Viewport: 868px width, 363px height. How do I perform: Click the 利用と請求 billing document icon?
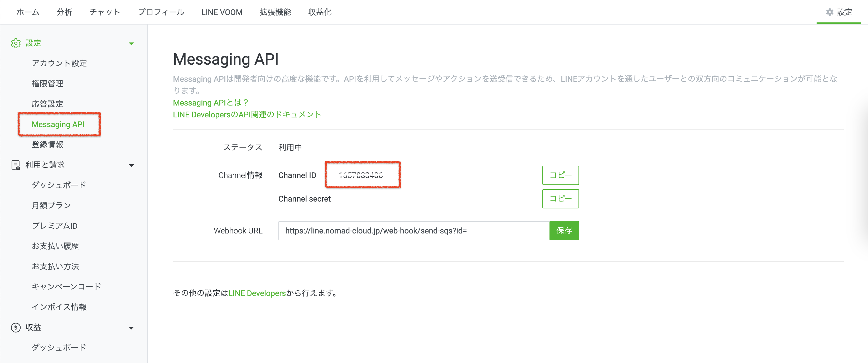(16, 165)
